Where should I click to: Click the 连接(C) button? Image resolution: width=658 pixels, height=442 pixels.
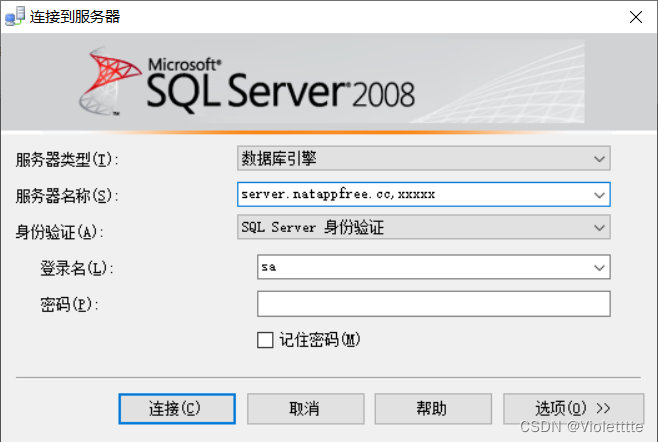pyautogui.click(x=177, y=408)
